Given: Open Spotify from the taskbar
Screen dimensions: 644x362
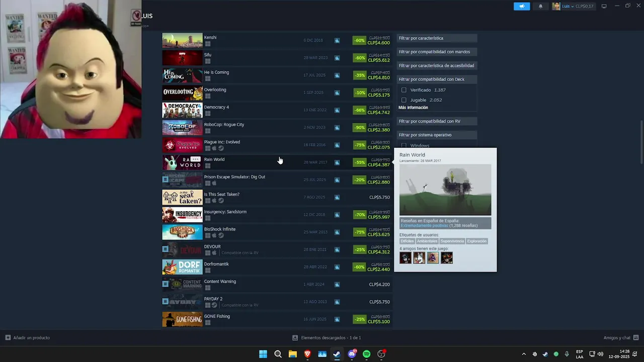Looking at the screenshot, I should pyautogui.click(x=366, y=354).
